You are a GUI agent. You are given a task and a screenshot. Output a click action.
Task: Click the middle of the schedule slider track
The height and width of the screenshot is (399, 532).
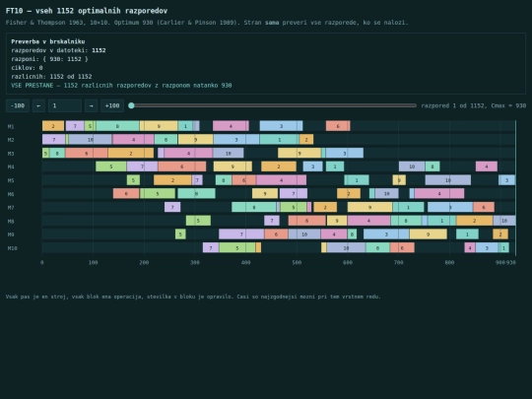[274, 105]
